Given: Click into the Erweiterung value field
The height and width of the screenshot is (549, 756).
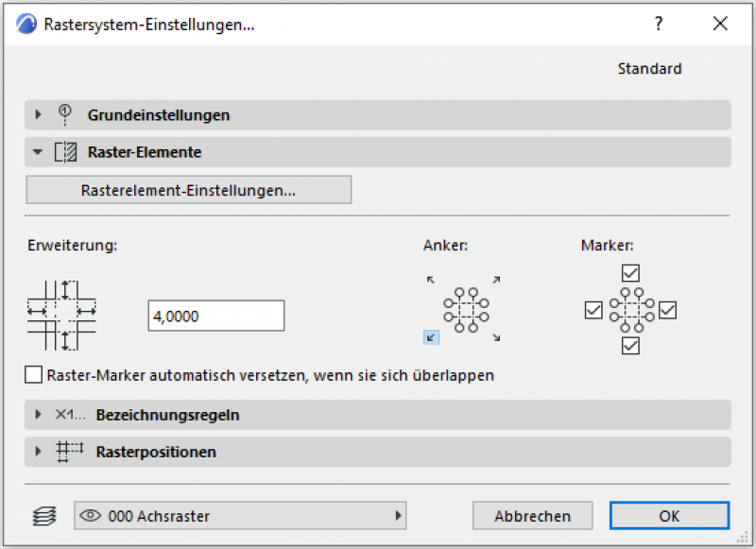Looking at the screenshot, I should point(215,317).
